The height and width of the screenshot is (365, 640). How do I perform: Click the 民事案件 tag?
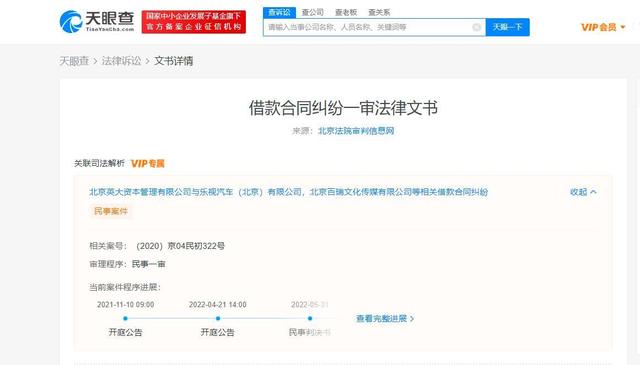(111, 211)
